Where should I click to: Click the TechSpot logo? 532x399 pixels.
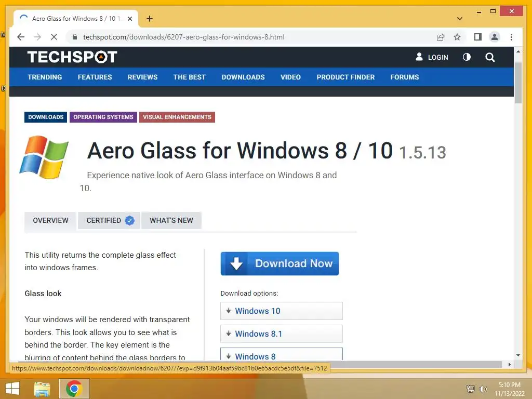72,57
